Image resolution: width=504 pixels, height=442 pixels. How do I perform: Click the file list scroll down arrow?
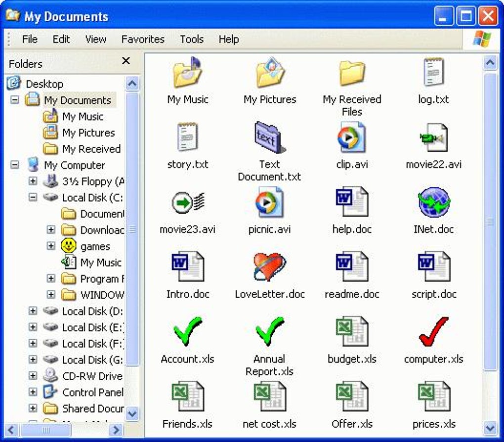(490, 427)
